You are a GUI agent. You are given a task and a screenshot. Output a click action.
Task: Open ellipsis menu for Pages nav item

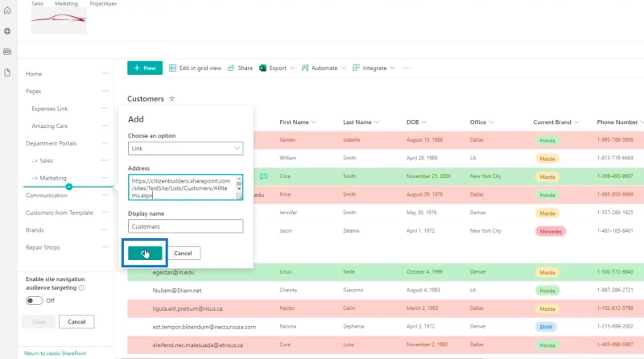(x=105, y=91)
